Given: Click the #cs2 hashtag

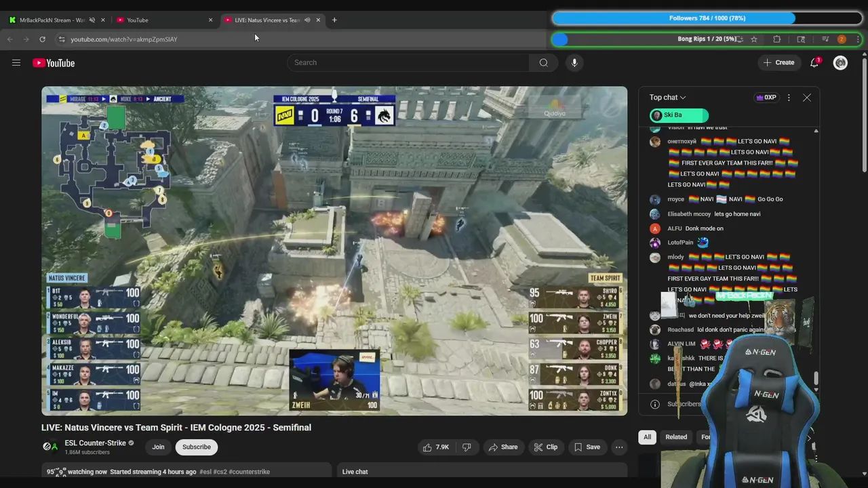Looking at the screenshot, I should click(220, 472).
